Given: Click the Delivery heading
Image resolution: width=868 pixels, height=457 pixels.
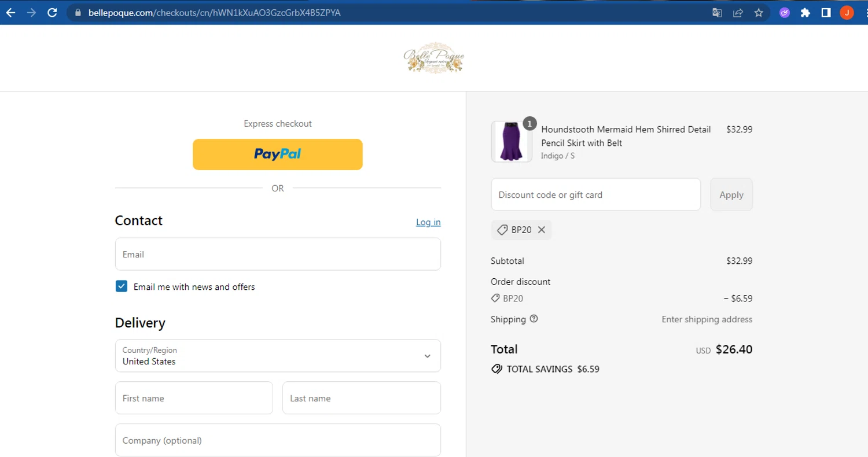Looking at the screenshot, I should [x=140, y=323].
